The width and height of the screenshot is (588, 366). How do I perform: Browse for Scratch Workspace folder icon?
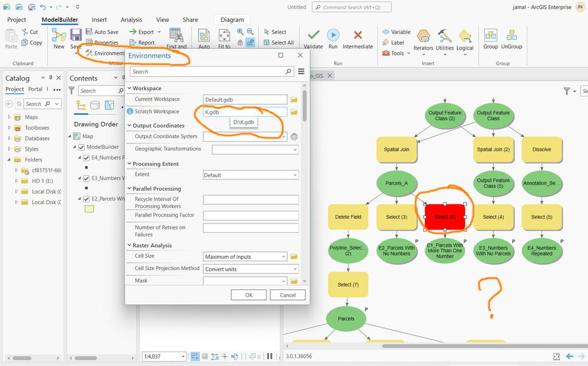point(294,112)
